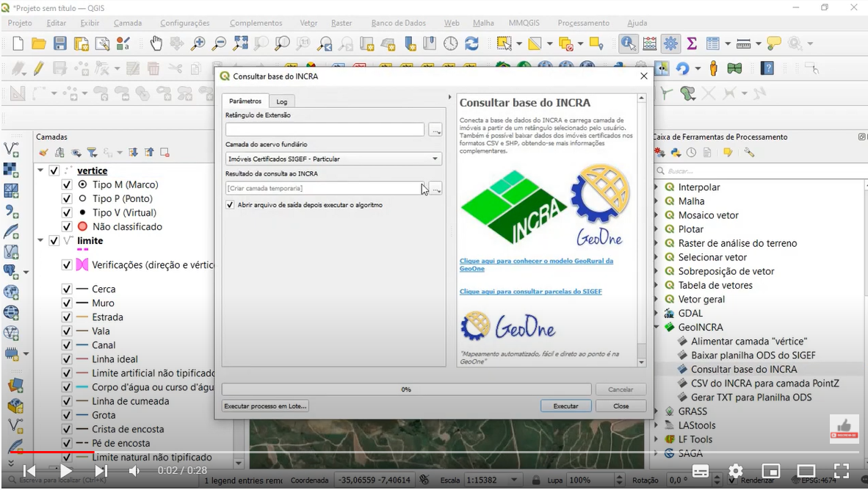Uncheck Tipo M (Marco) legend checkbox
The width and height of the screenshot is (868, 490).
tap(67, 184)
